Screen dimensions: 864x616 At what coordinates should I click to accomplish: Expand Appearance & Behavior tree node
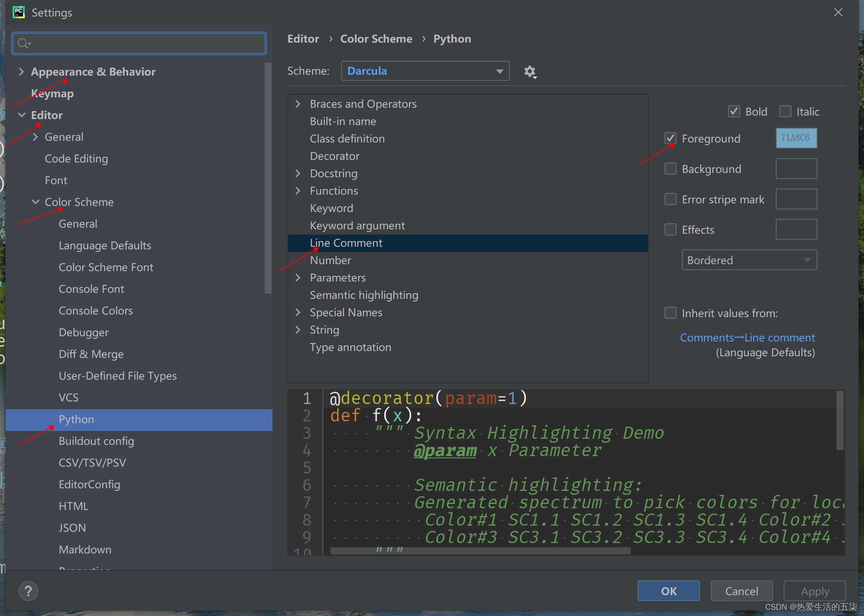pos(21,72)
